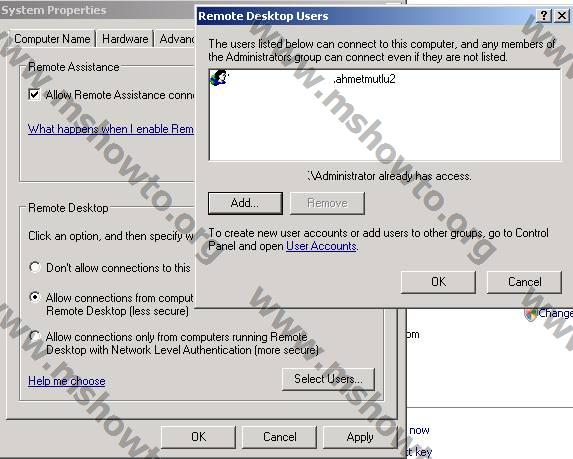
Task: Click Apply in System Properties
Action: coord(360,437)
